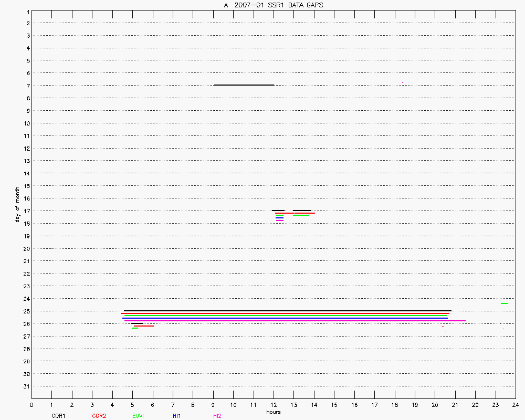The width and height of the screenshot is (525, 420).
Task: Click the COR1 legend label
Action: (x=58, y=416)
